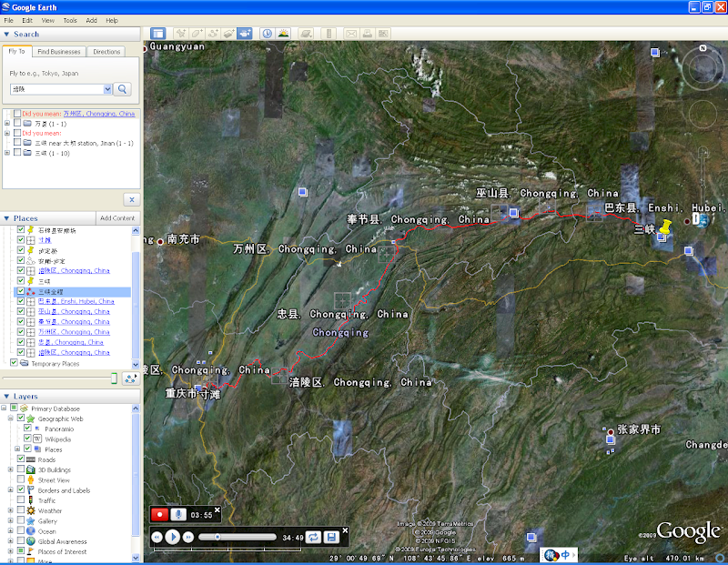Collapse the Layers panel
The image size is (728, 565).
[6, 396]
